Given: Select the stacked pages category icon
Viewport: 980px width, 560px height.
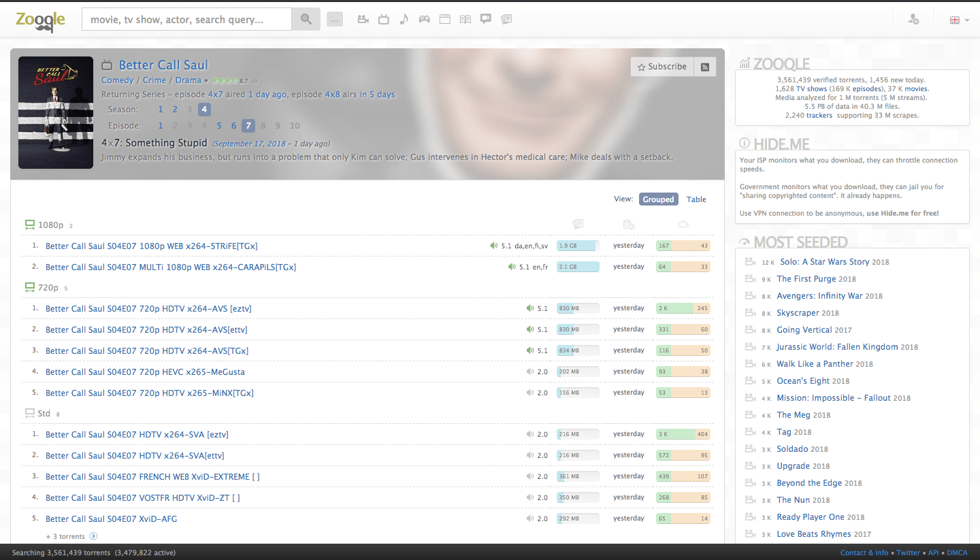Looking at the screenshot, I should [506, 19].
